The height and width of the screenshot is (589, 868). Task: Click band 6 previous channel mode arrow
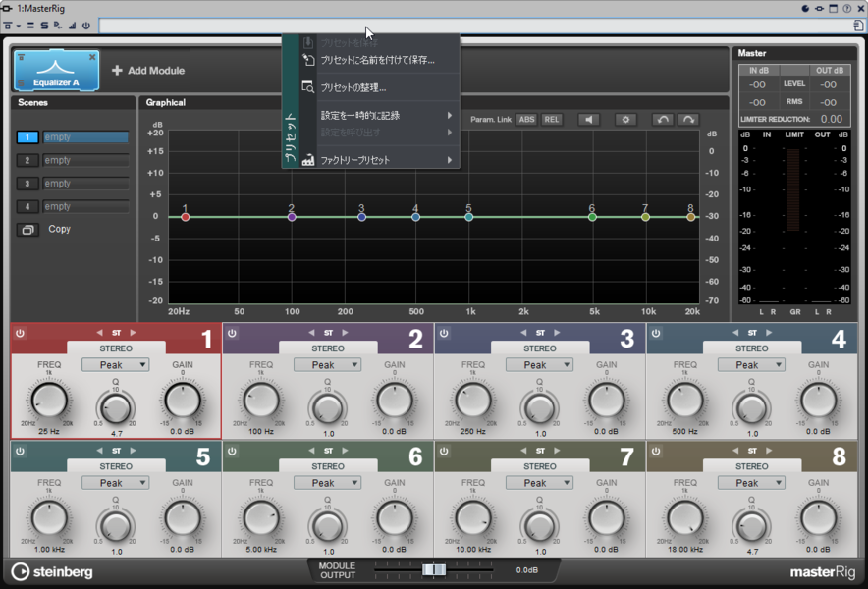click(311, 451)
